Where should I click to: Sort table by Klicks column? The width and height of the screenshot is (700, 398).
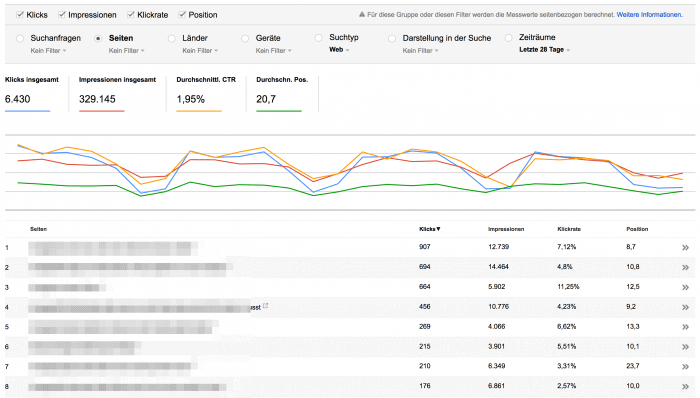tap(430, 229)
